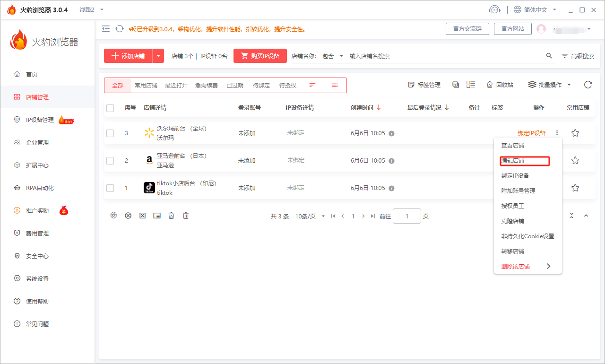This screenshot has height=364, width=605.
Task: Click the three-dot menu for 沃尔玛前台 row
Action: (558, 133)
